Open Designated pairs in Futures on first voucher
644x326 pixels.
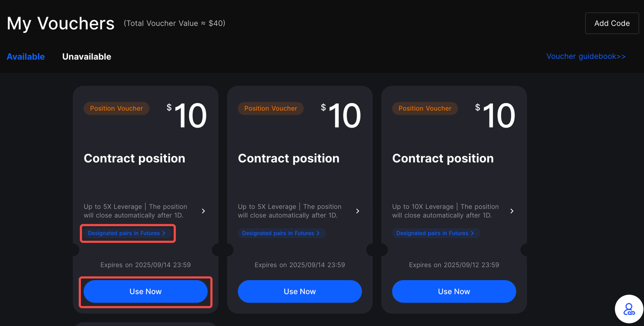pos(127,233)
